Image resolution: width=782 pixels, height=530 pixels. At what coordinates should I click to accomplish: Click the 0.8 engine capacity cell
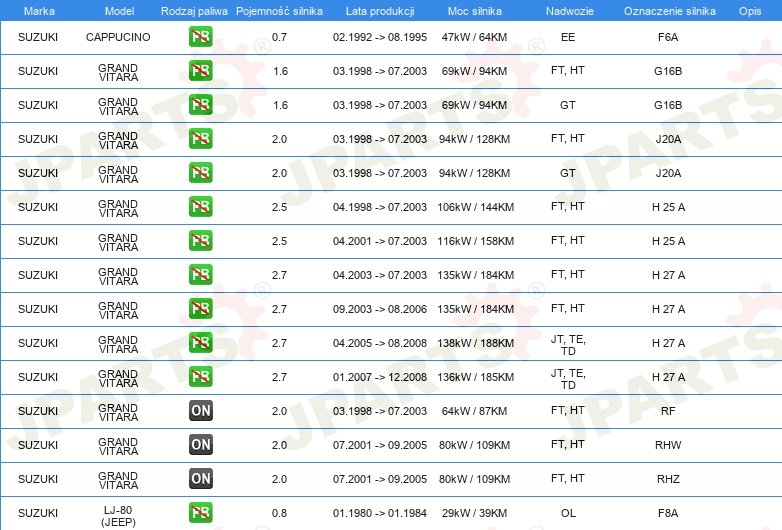click(279, 513)
